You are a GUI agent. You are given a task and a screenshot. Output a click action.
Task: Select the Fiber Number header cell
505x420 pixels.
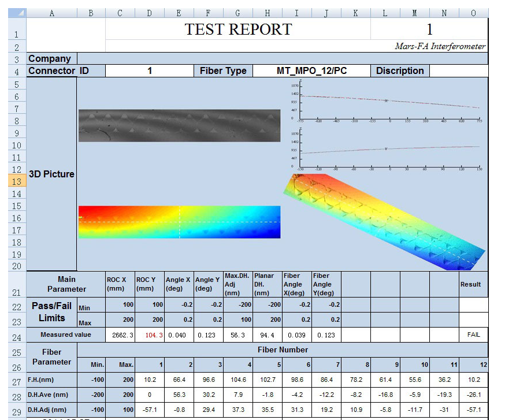click(x=283, y=350)
